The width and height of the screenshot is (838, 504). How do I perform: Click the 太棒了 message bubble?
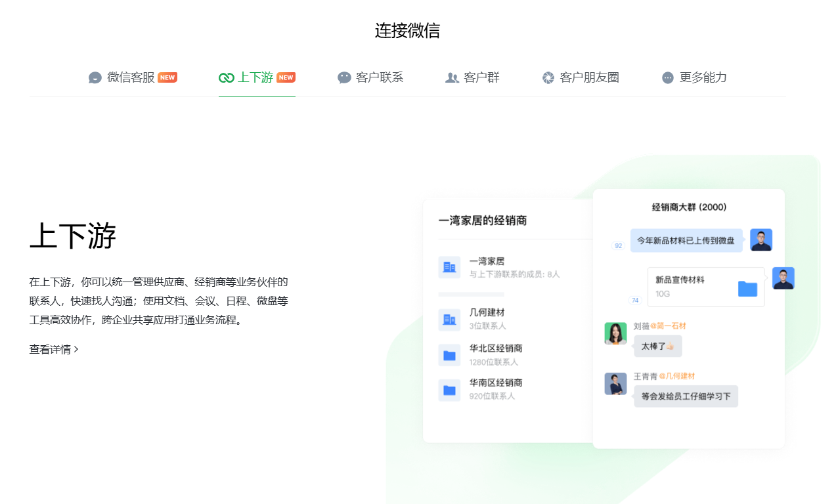pyautogui.click(x=658, y=346)
